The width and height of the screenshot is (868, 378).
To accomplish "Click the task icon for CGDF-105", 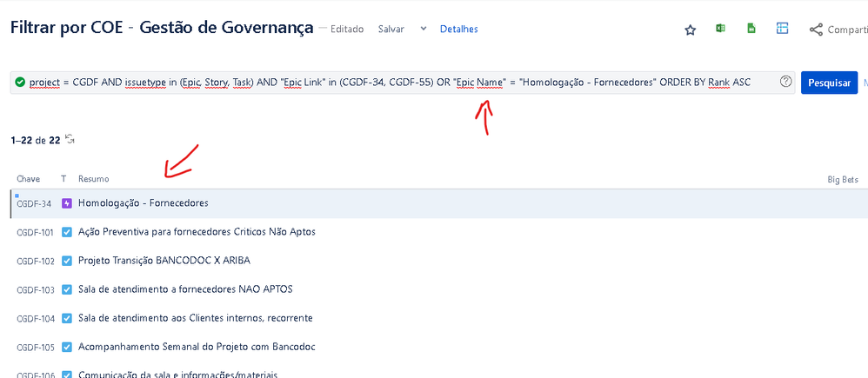I will (x=67, y=347).
